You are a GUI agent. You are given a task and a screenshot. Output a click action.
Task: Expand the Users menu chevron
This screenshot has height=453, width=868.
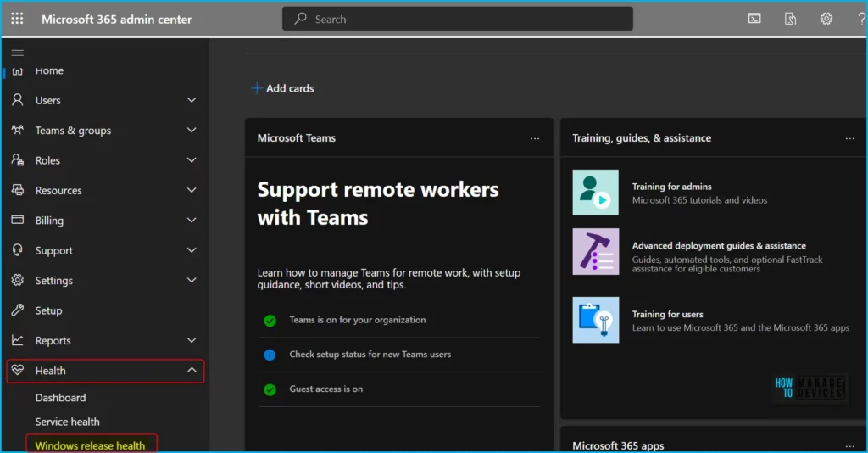[192, 100]
